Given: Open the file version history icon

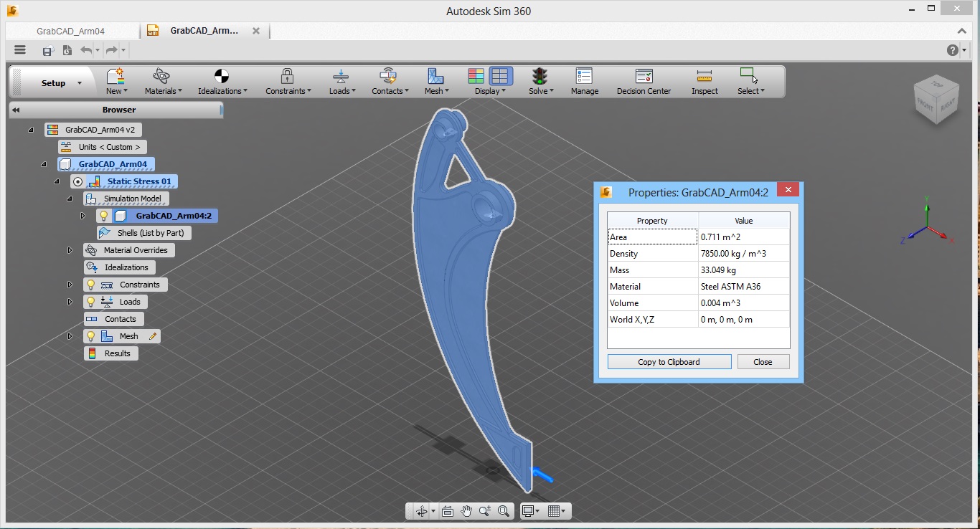Looking at the screenshot, I should tap(67, 50).
